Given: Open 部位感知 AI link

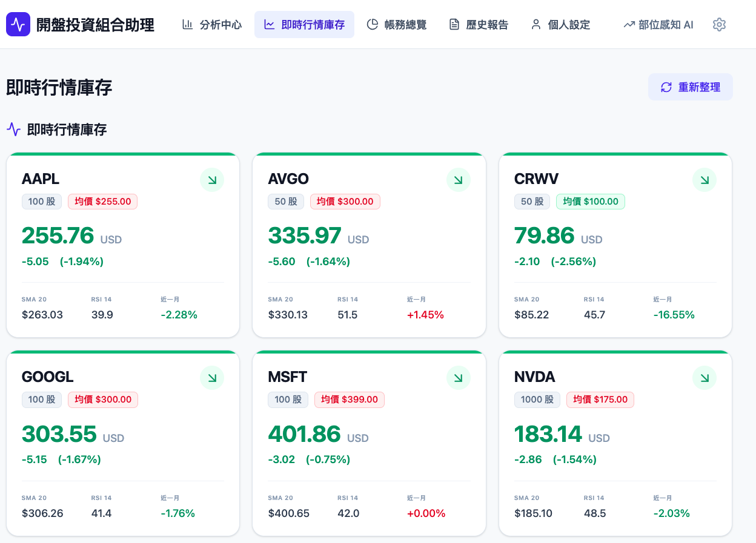Looking at the screenshot, I should pos(658,25).
